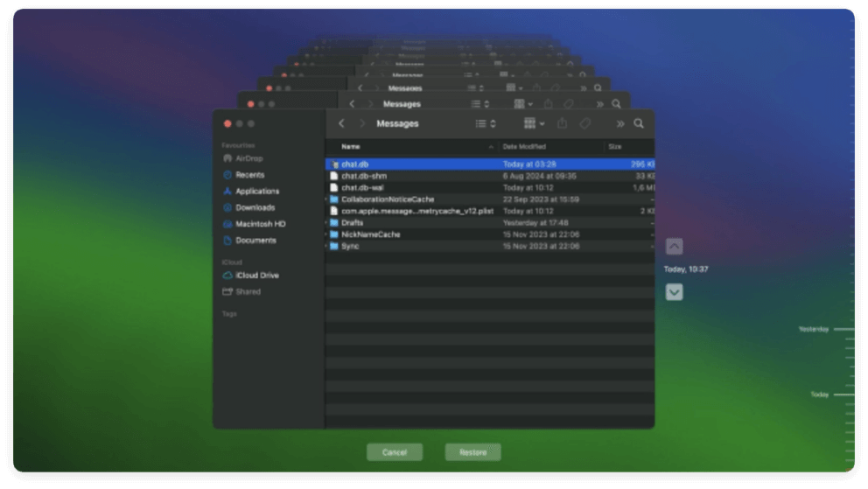The width and height of the screenshot is (868, 489).
Task: Go to earlier backup with the up arrow
Action: click(x=674, y=246)
